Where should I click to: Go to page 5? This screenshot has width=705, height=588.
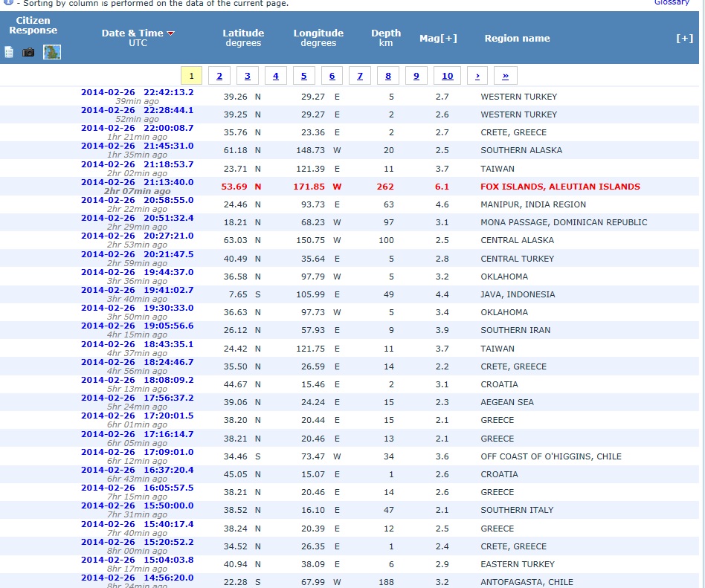[304, 76]
